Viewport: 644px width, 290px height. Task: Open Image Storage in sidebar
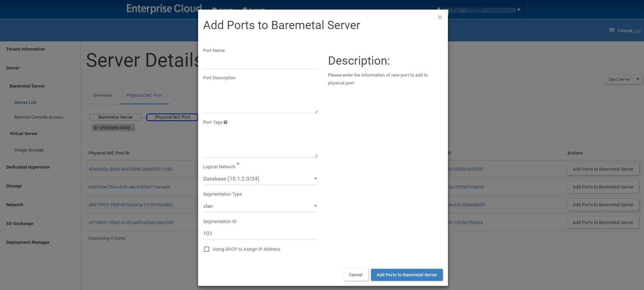tap(29, 150)
